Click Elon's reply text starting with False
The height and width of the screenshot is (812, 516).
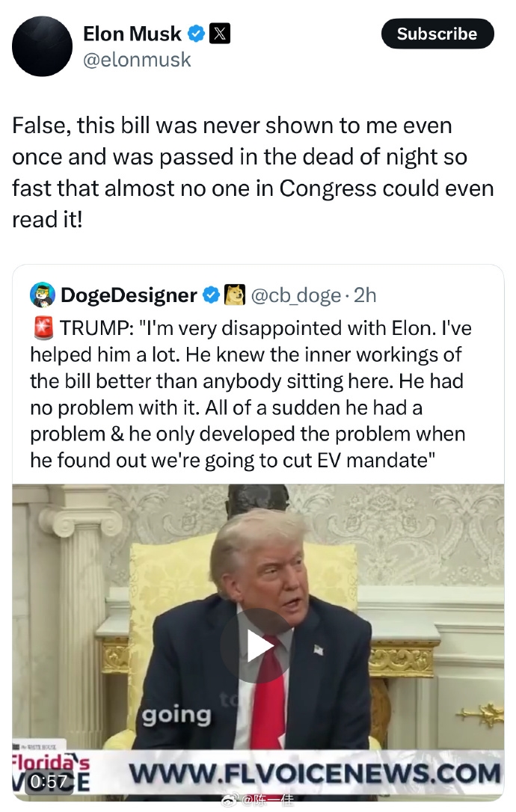(253, 172)
